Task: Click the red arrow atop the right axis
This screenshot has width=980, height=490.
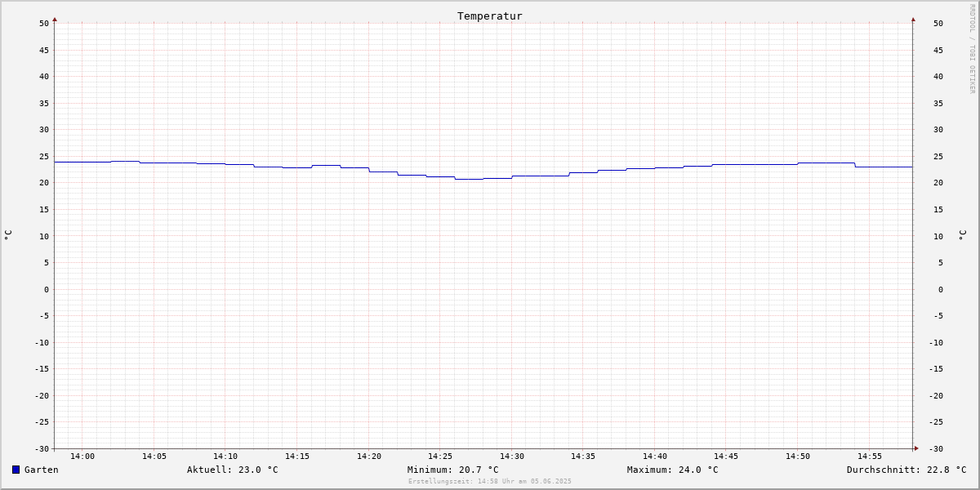Action: [x=913, y=19]
